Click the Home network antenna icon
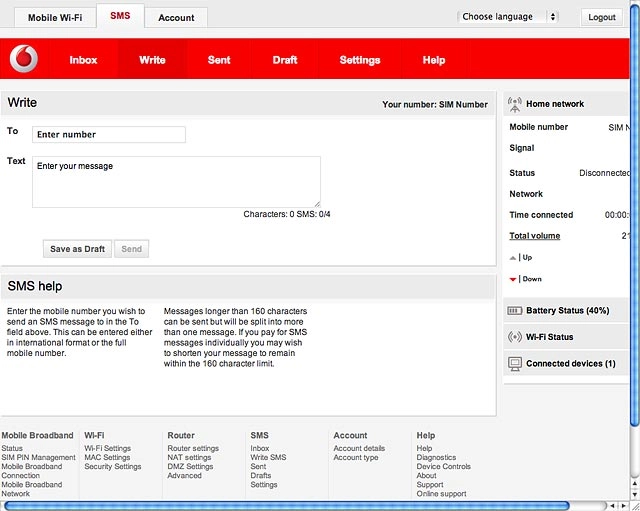Screen dimensions: 640x511 515,105
